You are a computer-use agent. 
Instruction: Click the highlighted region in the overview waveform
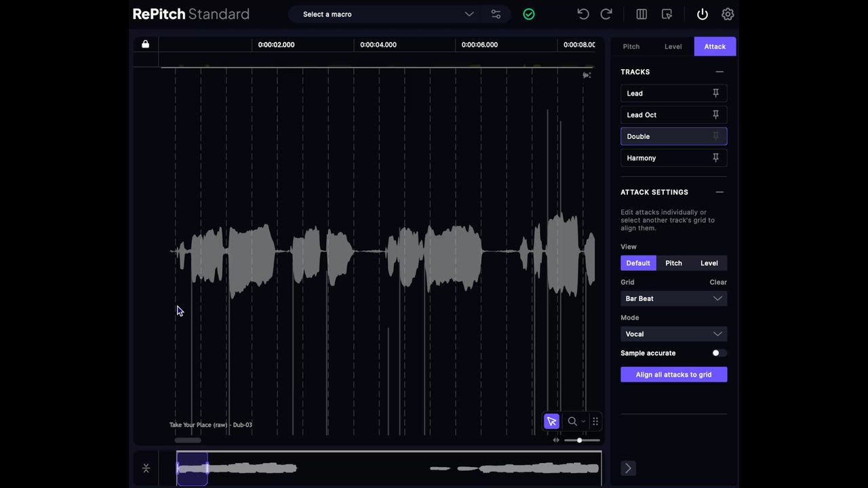(192, 468)
